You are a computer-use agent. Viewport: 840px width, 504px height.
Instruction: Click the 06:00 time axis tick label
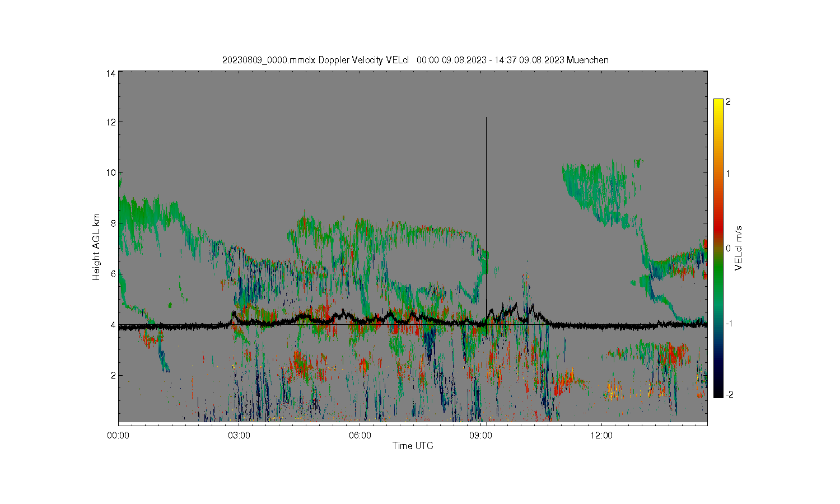(360, 435)
